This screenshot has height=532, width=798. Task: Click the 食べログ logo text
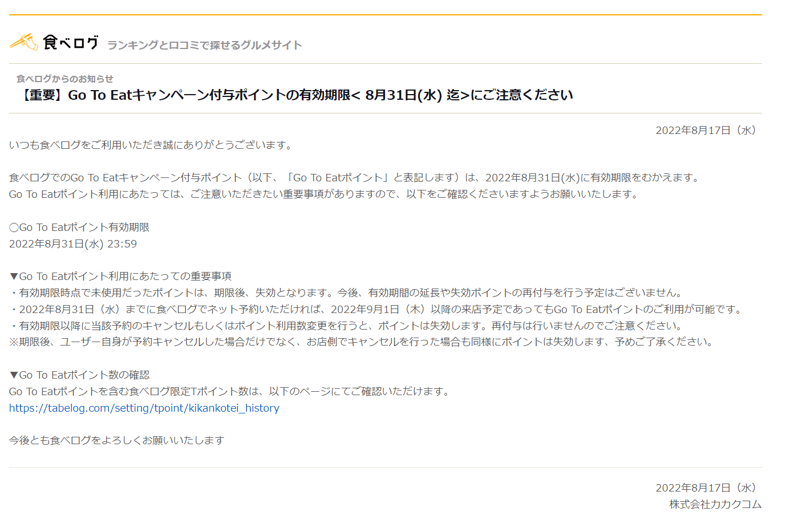click(71, 42)
